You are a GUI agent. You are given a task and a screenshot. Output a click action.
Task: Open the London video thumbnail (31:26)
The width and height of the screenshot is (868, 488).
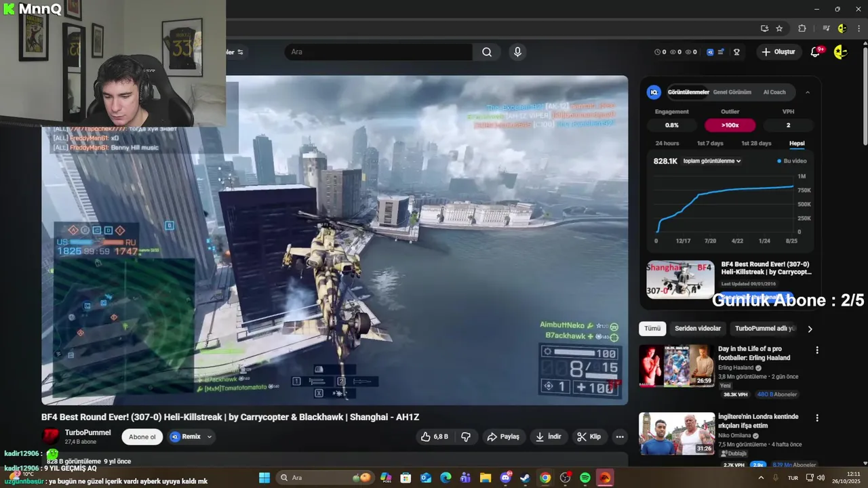click(x=677, y=434)
